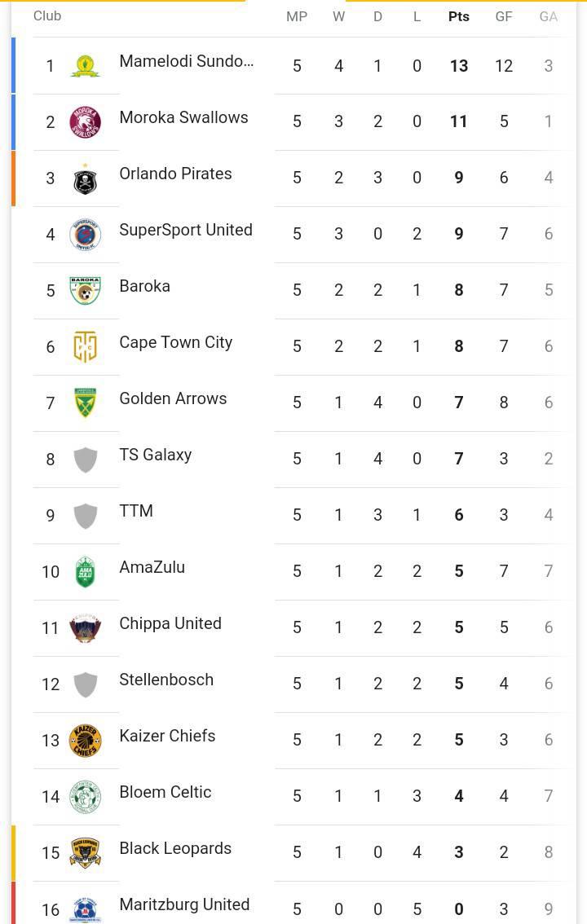Click the Black Leopards badge
This screenshot has width=587, height=924.
(86, 852)
